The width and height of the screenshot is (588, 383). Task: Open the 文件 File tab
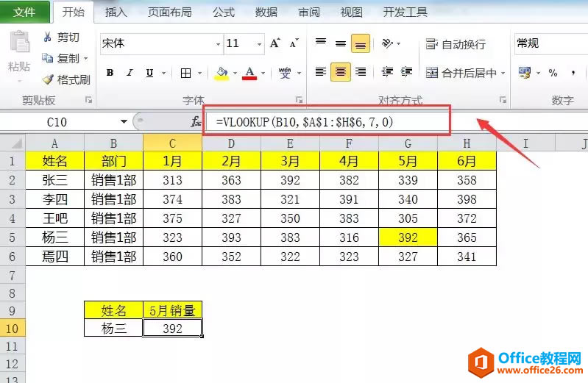[x=24, y=12]
